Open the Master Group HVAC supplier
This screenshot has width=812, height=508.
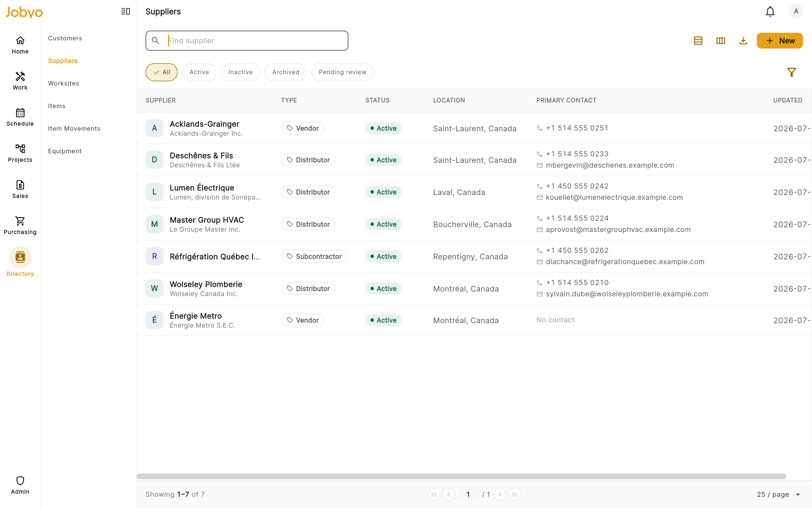click(x=207, y=220)
